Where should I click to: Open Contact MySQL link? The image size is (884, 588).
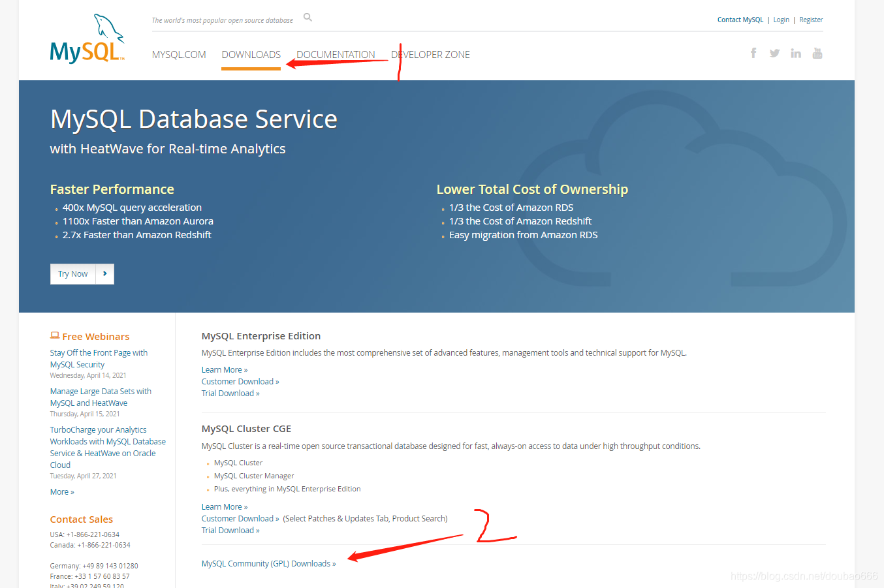click(x=740, y=20)
